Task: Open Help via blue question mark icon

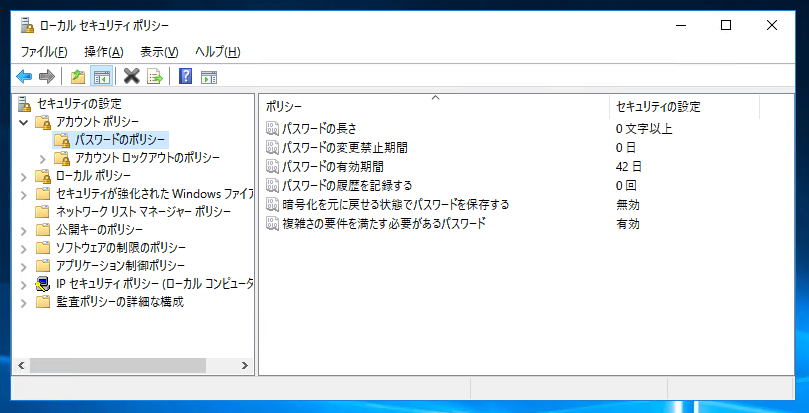Action: [185, 77]
